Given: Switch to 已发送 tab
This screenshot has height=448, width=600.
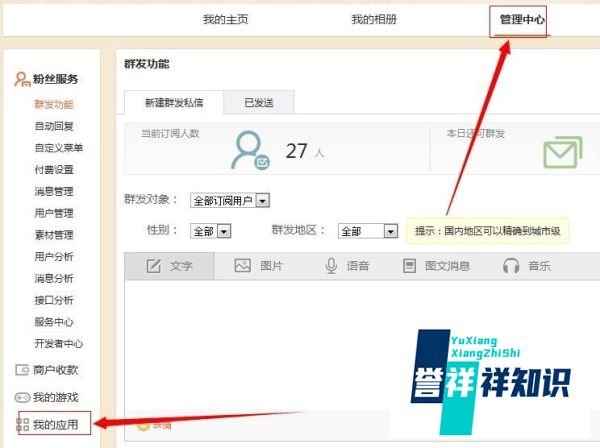Looking at the screenshot, I should pyautogui.click(x=259, y=103).
